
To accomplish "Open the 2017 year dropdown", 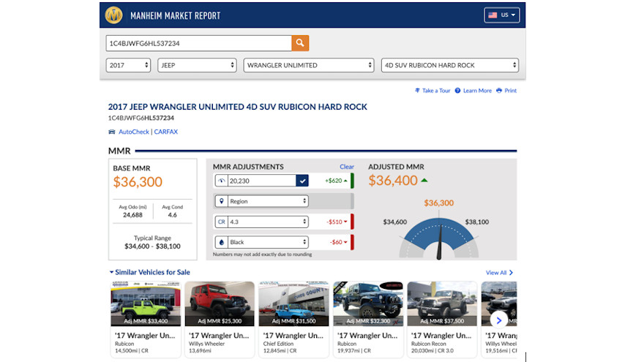I will 128,65.
